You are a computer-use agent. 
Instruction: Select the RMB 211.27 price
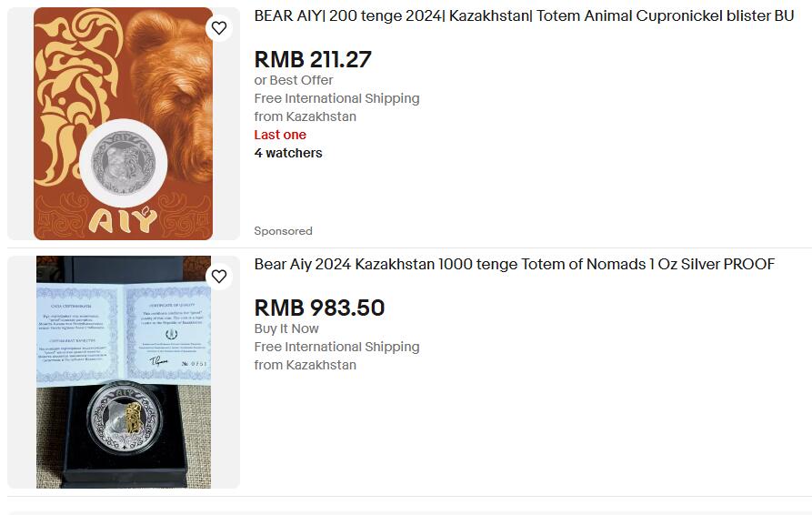click(x=313, y=59)
